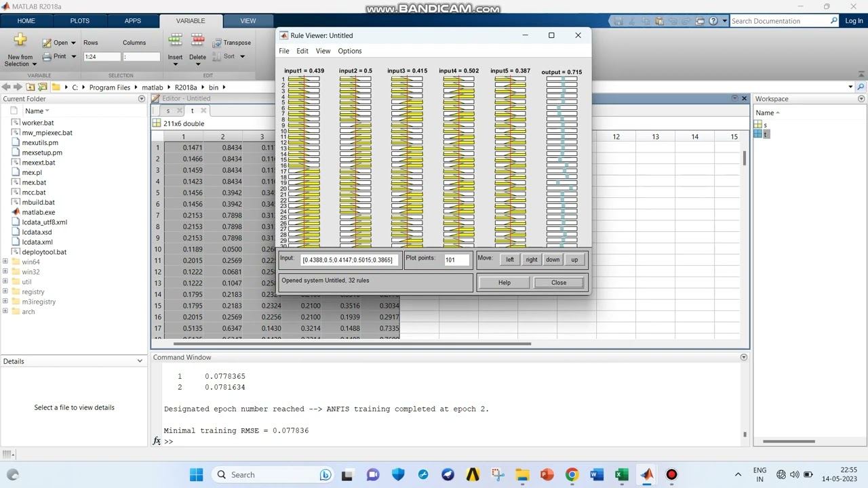
Task: Click the MATLAB taskbar icon
Action: coord(647,474)
